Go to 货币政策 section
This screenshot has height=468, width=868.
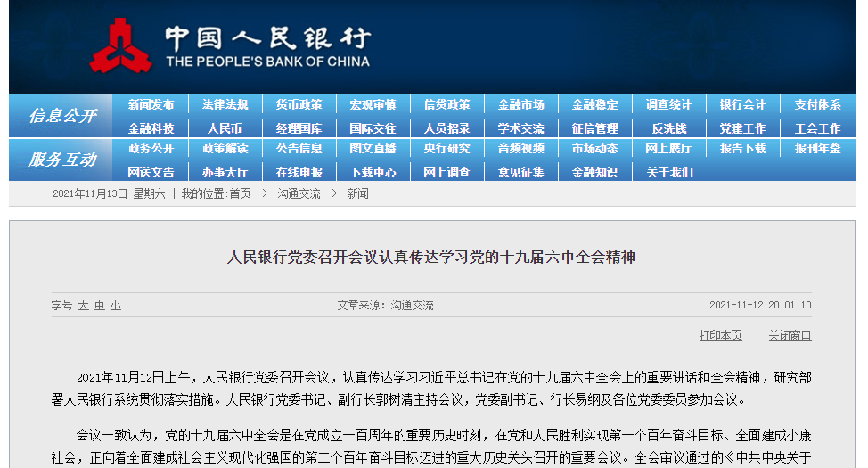299,104
